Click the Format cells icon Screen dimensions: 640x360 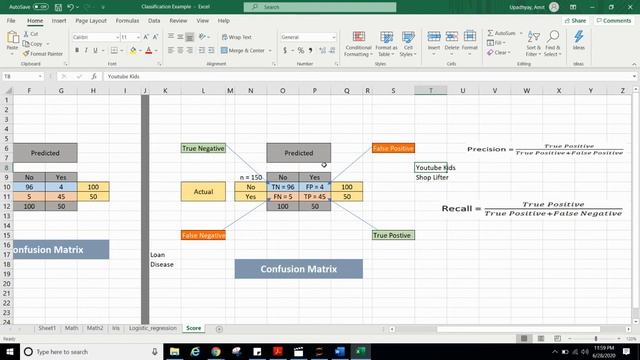[x=470, y=37]
